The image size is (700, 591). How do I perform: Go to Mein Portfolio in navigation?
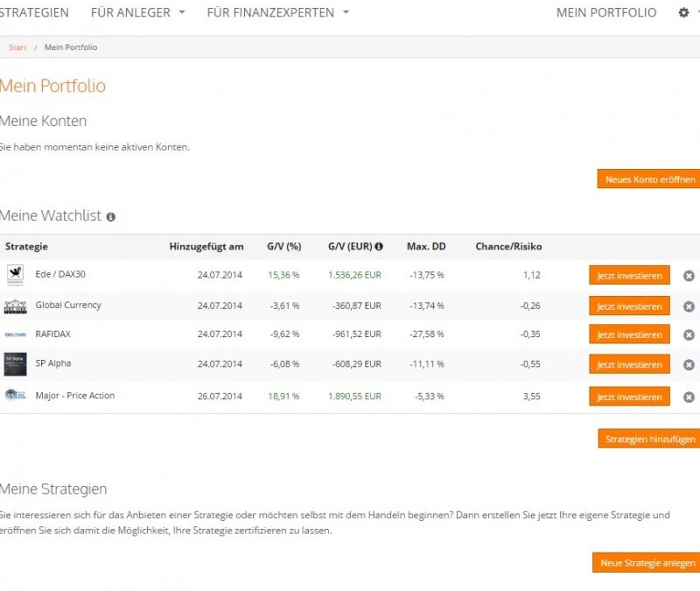click(605, 13)
